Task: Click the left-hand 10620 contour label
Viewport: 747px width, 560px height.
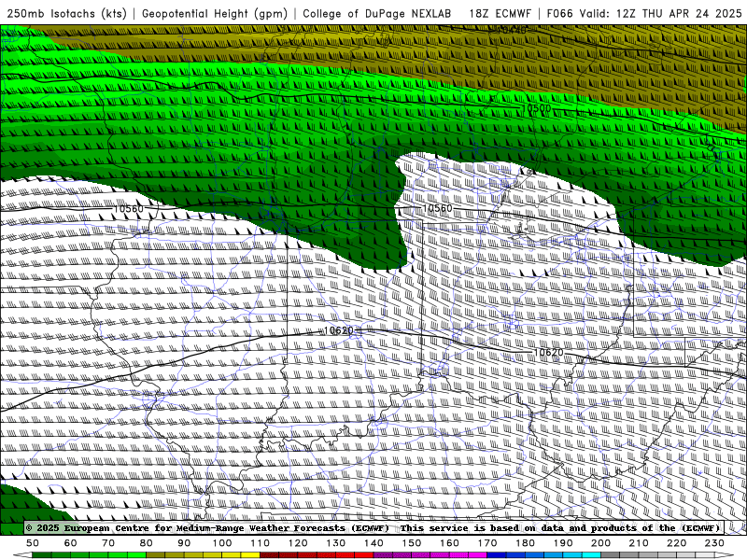Action: coord(339,330)
